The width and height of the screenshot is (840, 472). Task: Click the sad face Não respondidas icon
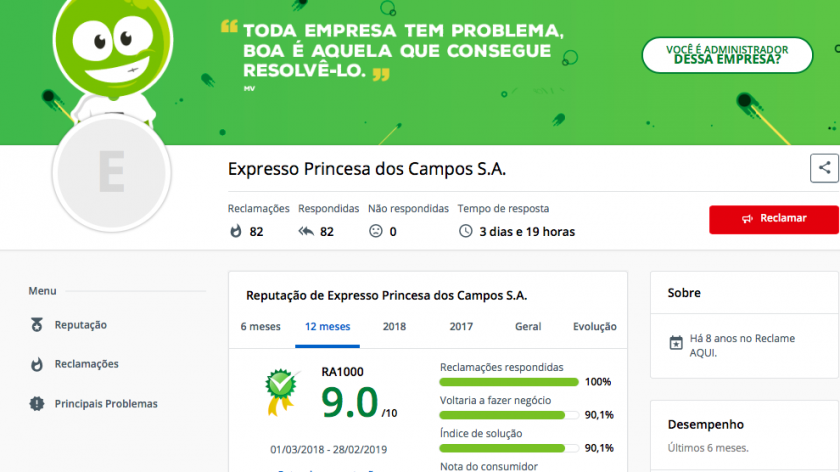376,231
